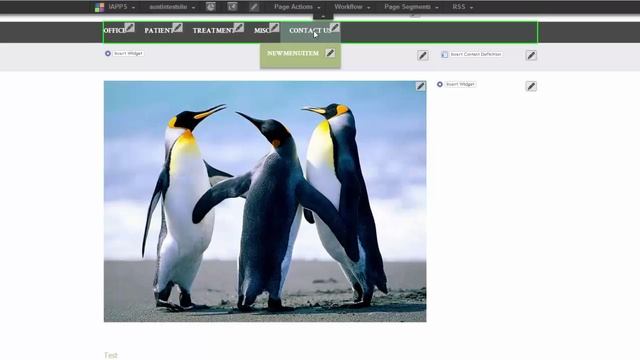Select the MISC navigation item
The height and width of the screenshot is (360, 640).
(x=262, y=31)
